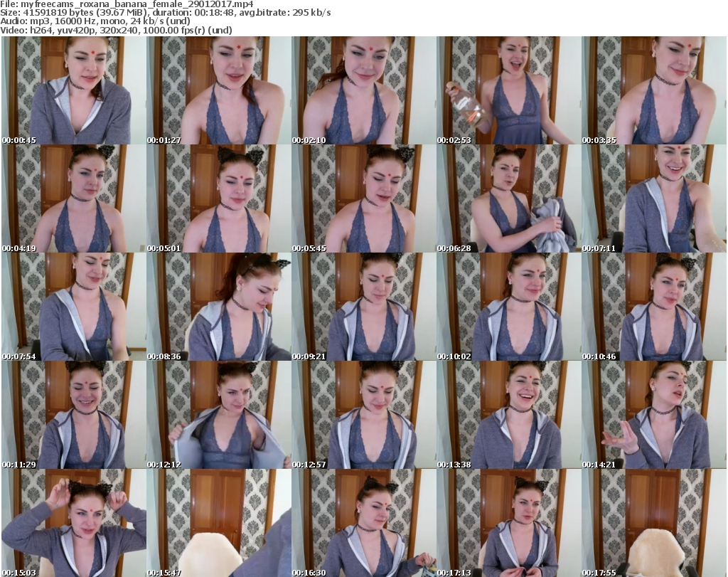The height and width of the screenshot is (577, 728).
Task: Select the thumbnail timestamped 00:12:12
Action: click(219, 415)
